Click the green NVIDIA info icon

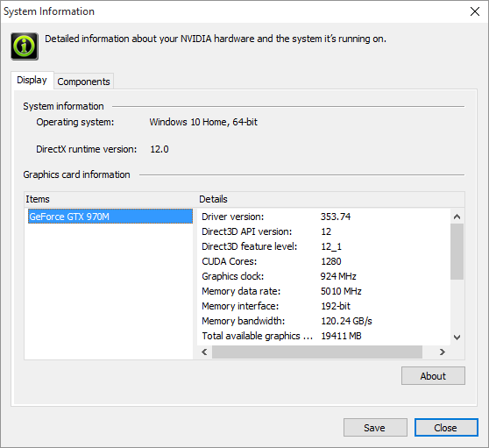[25, 46]
